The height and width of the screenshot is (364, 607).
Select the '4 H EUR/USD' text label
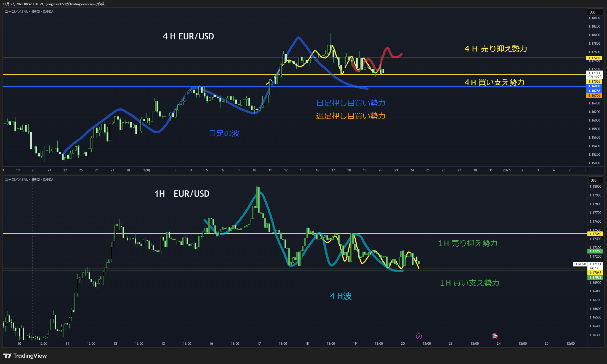(x=188, y=36)
